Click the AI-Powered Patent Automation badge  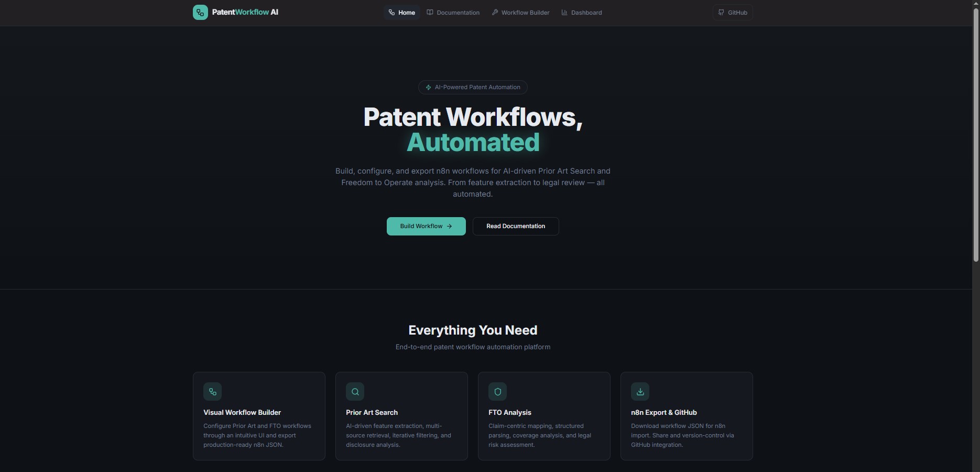pos(473,87)
